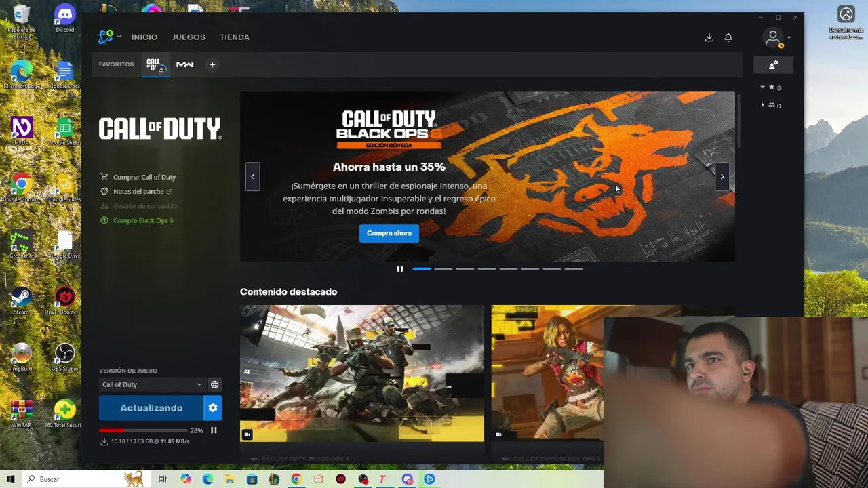Click FAVORITOS label in games bar
868x488 pixels.
click(117, 64)
